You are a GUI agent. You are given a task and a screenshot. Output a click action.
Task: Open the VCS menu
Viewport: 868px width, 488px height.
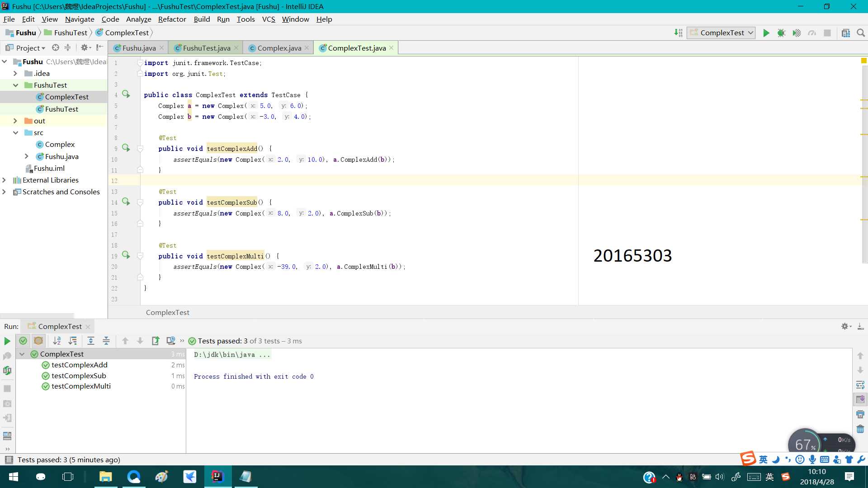tap(269, 19)
